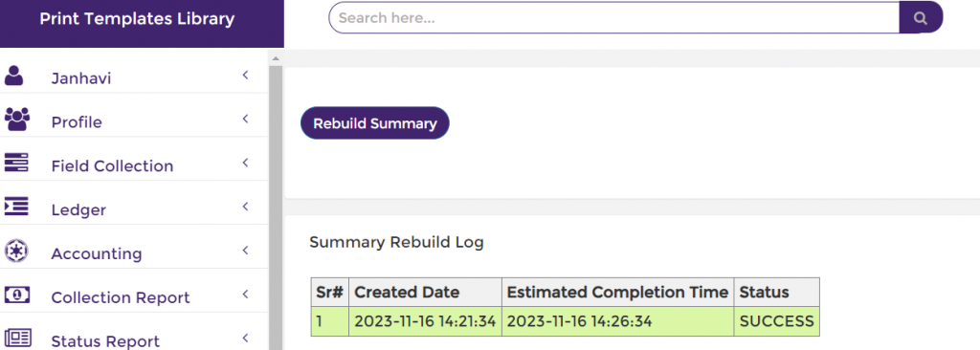The image size is (980, 350).
Task: Click the Print Templates Library header title
Action: pyautogui.click(x=137, y=19)
